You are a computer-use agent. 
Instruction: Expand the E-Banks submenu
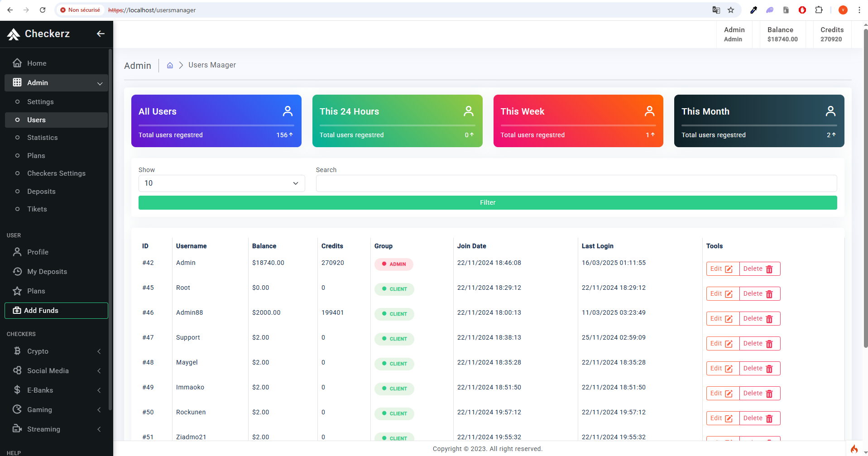pos(57,390)
